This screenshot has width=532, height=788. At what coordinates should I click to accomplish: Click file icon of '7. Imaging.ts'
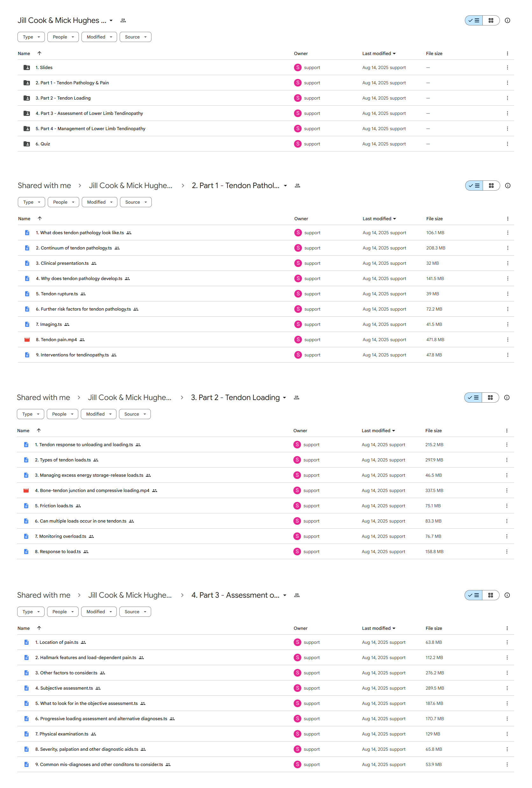(x=27, y=324)
